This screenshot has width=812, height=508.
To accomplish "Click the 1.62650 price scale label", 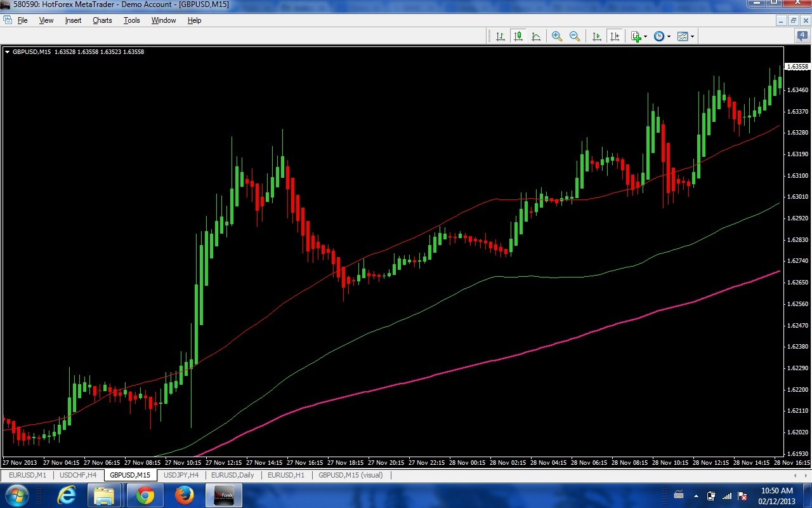I will (797, 282).
